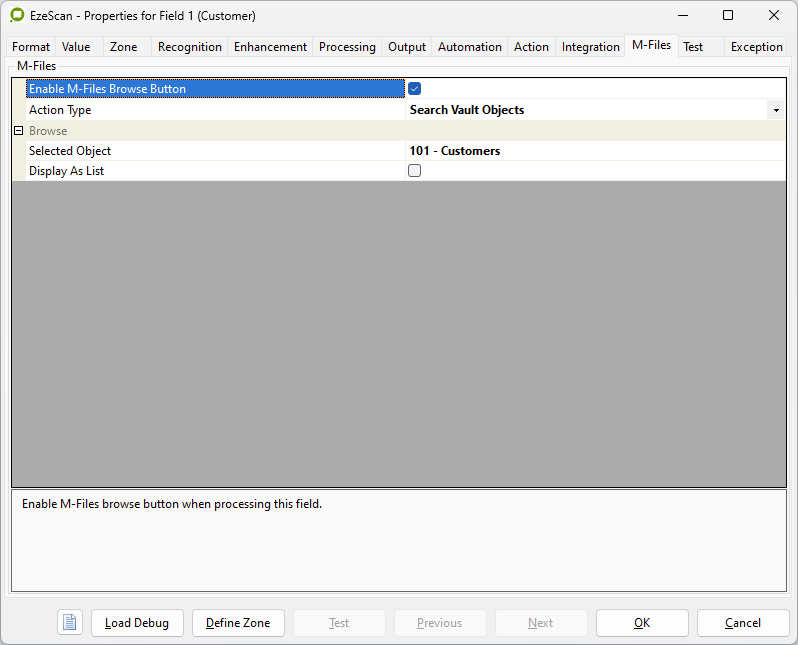Open the Action Type dropdown arrow
This screenshot has height=645, width=798.
(x=776, y=110)
